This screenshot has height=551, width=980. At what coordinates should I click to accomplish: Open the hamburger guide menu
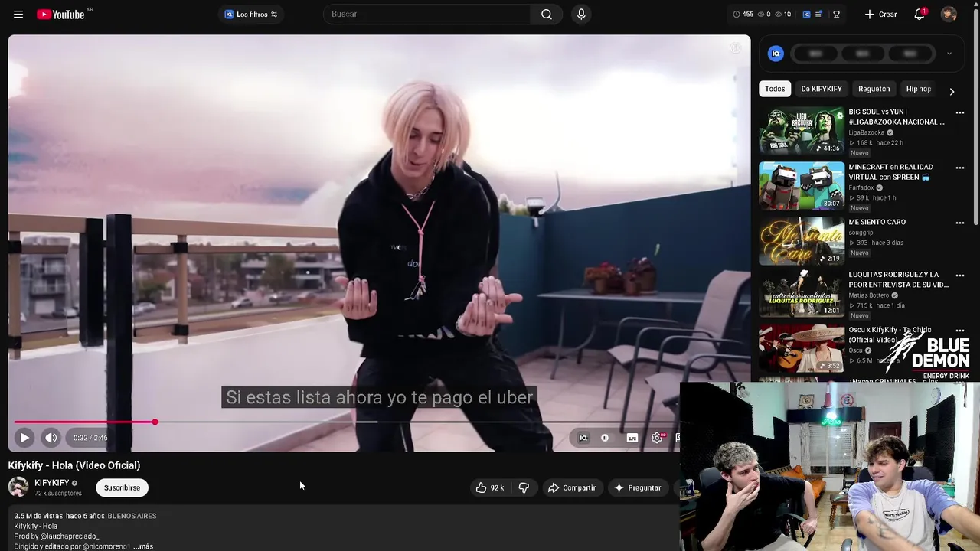click(18, 14)
